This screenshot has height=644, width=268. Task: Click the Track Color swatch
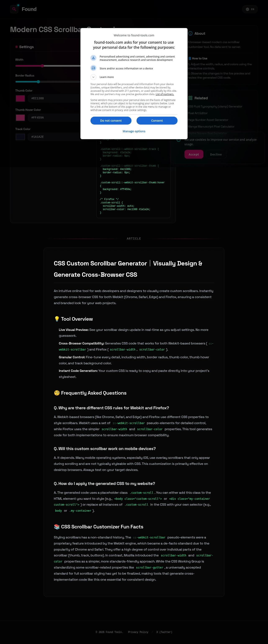point(20,137)
